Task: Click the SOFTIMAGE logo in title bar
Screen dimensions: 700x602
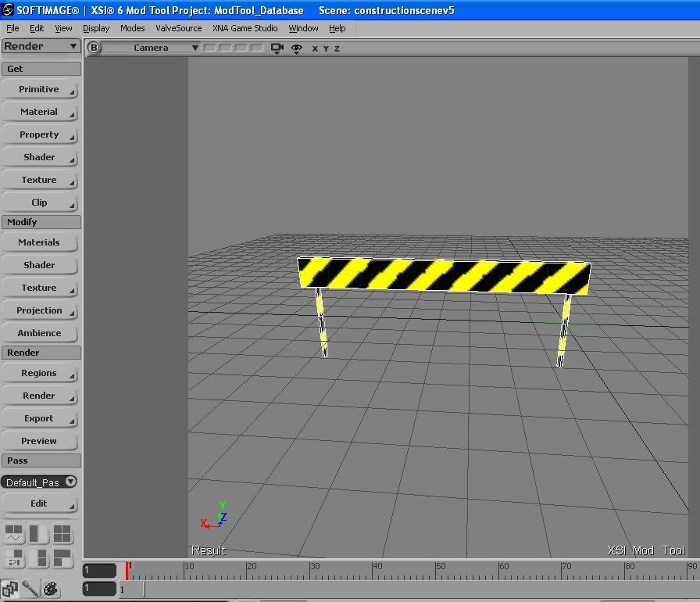Action: tap(8, 9)
